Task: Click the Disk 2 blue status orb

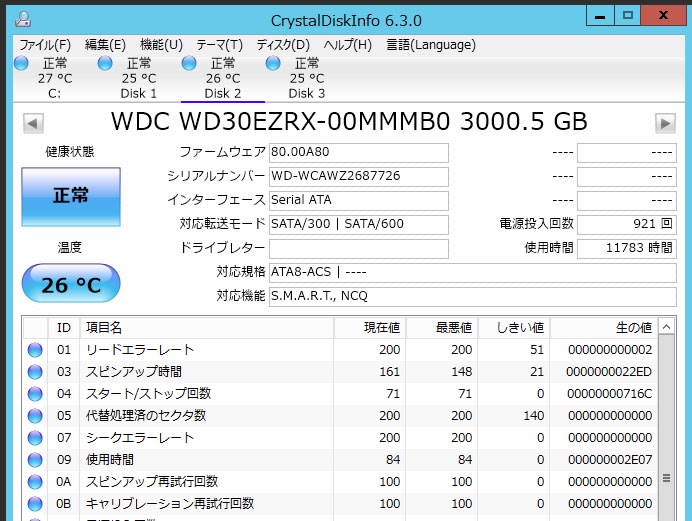Action: [x=189, y=64]
